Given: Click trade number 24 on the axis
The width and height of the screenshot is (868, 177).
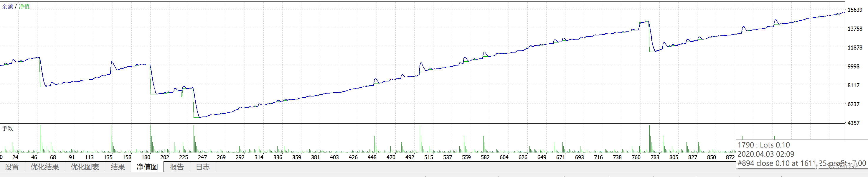Looking at the screenshot, I should pos(15,157).
